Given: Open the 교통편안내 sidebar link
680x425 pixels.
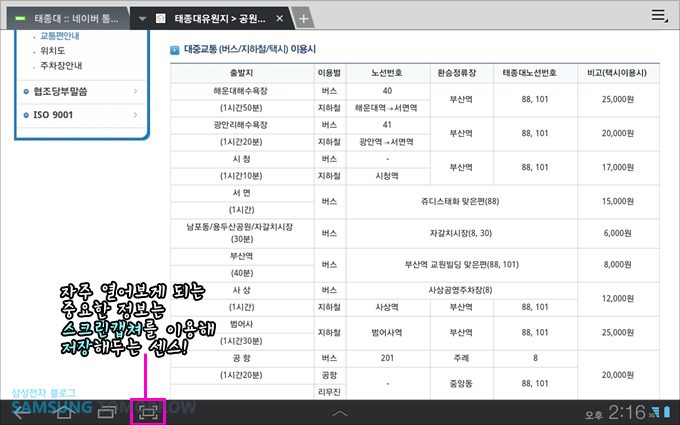Looking at the screenshot, I should click(x=59, y=36).
